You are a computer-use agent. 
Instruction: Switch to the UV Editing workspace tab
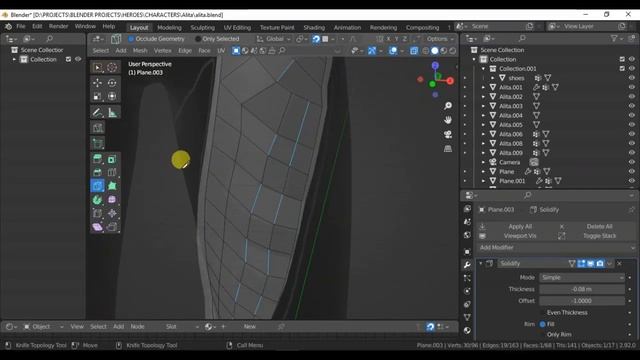coord(237,27)
